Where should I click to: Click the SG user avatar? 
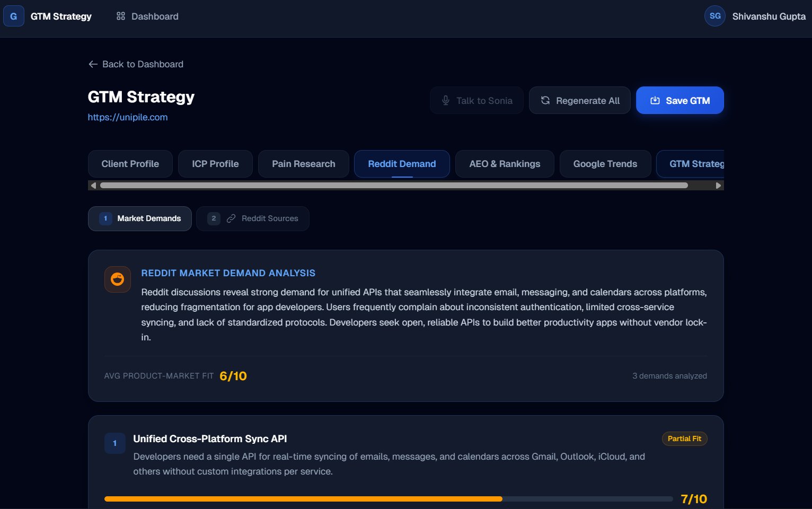715,16
